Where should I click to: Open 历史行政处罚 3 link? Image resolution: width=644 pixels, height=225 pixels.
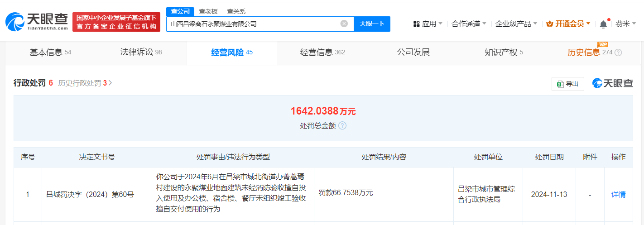click(x=85, y=83)
